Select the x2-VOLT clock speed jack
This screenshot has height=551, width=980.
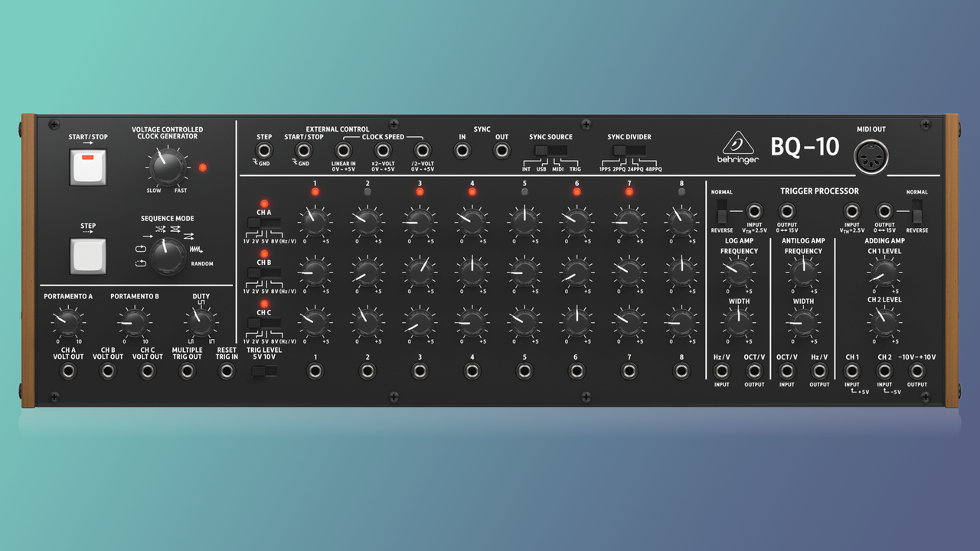click(x=382, y=151)
